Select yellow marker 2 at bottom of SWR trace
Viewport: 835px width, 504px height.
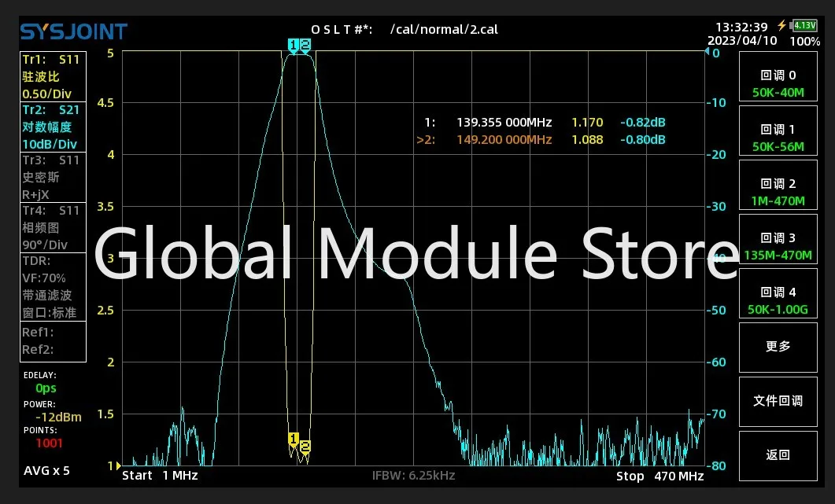pyautogui.click(x=305, y=447)
